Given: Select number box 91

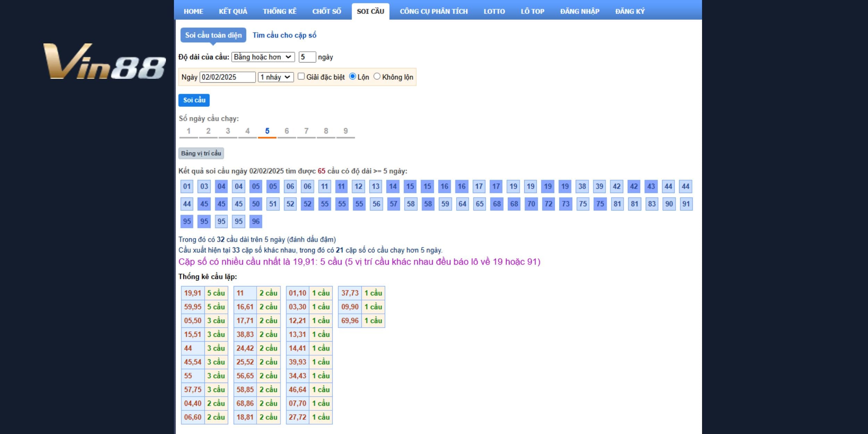Looking at the screenshot, I should click(x=686, y=204).
